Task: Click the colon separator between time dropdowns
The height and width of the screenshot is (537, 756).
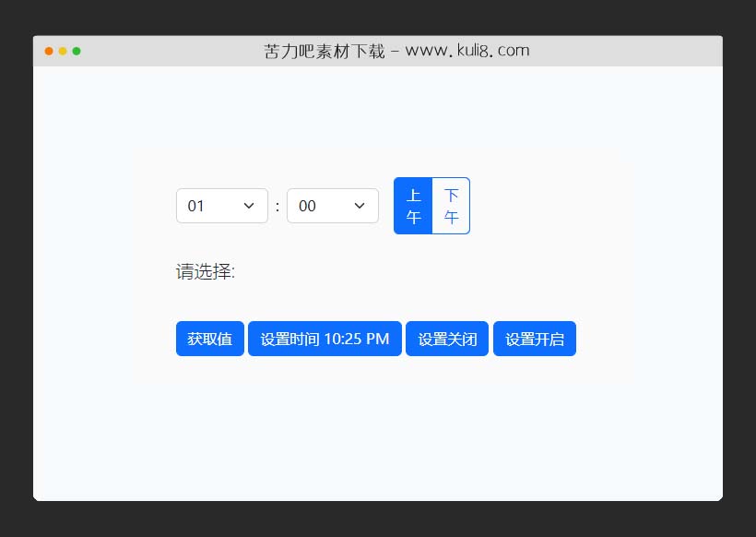Action: [278, 206]
